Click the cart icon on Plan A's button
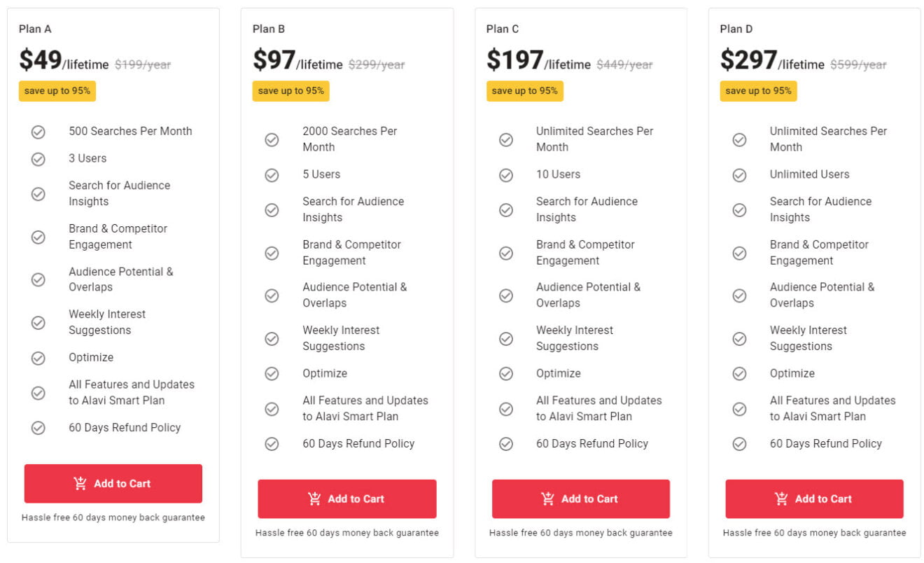The height and width of the screenshot is (563, 924). (80, 484)
